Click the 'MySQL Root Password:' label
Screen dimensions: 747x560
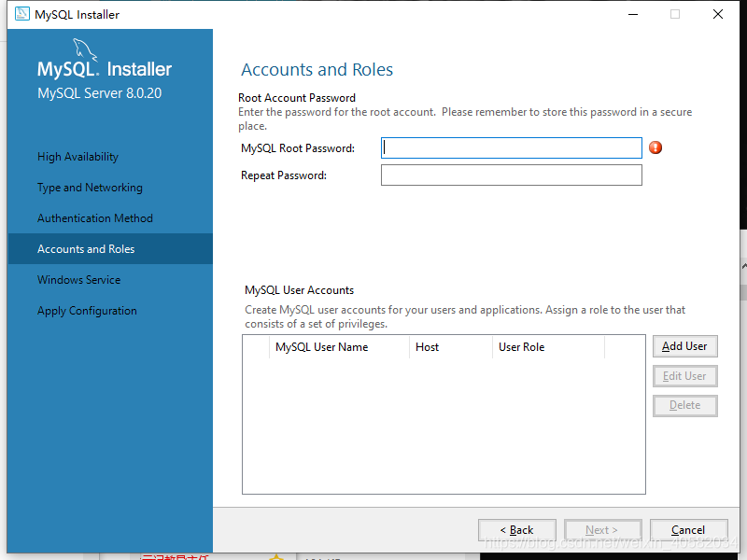(298, 148)
